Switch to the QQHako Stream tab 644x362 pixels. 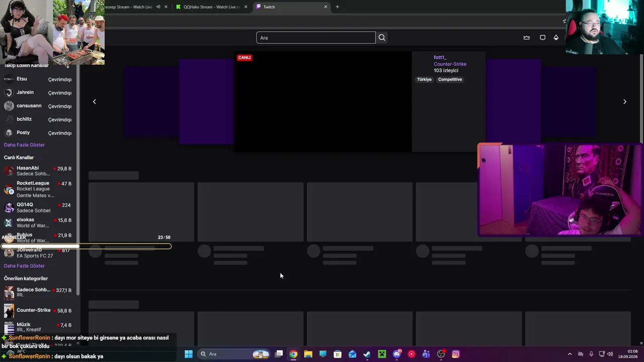[x=211, y=7]
